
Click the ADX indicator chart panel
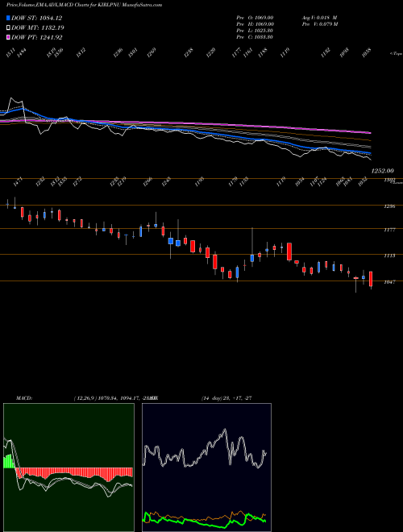206,468
